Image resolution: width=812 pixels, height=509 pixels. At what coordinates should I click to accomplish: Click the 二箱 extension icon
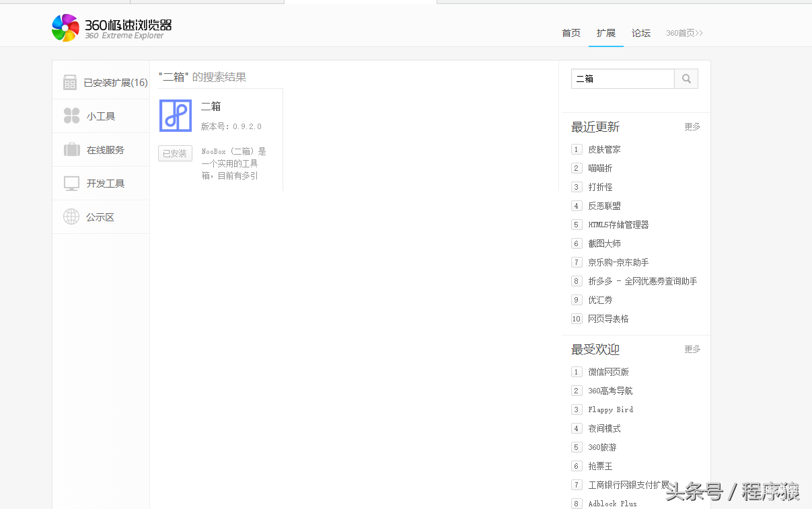176,116
